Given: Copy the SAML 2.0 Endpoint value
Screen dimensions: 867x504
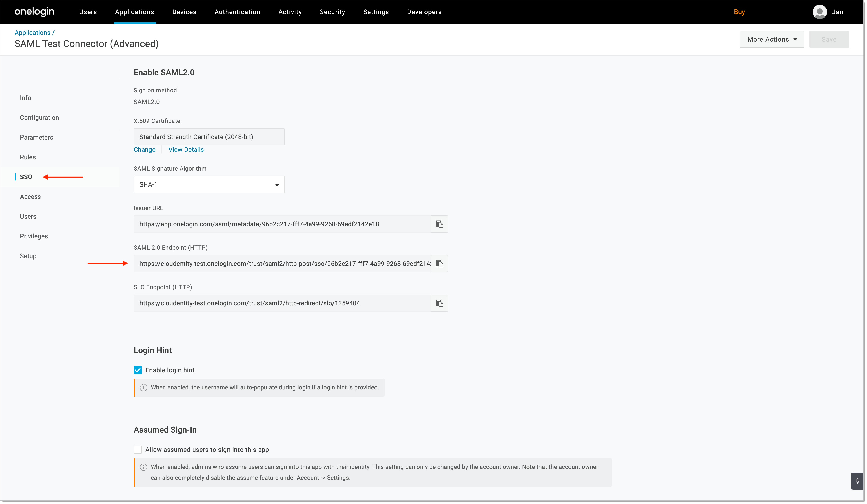Looking at the screenshot, I should pos(439,264).
